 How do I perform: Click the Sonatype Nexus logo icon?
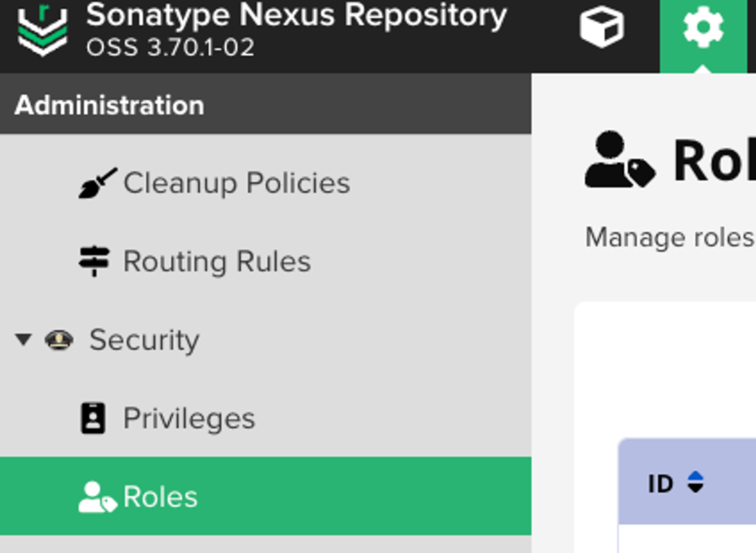(x=43, y=32)
